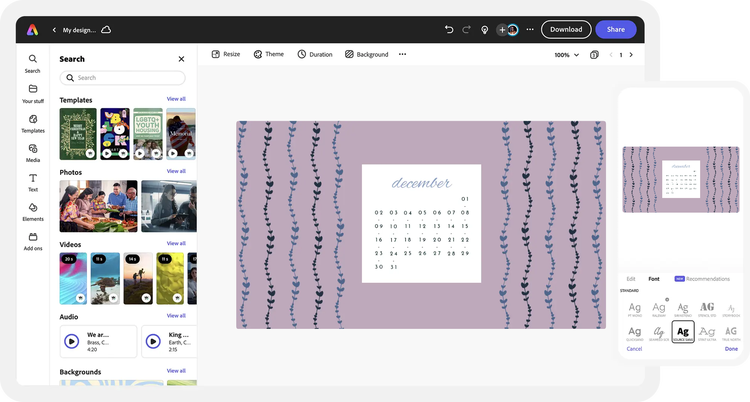The image size is (750, 402).
Task: Select the 20 s abstract swirl video
Action: (73, 279)
